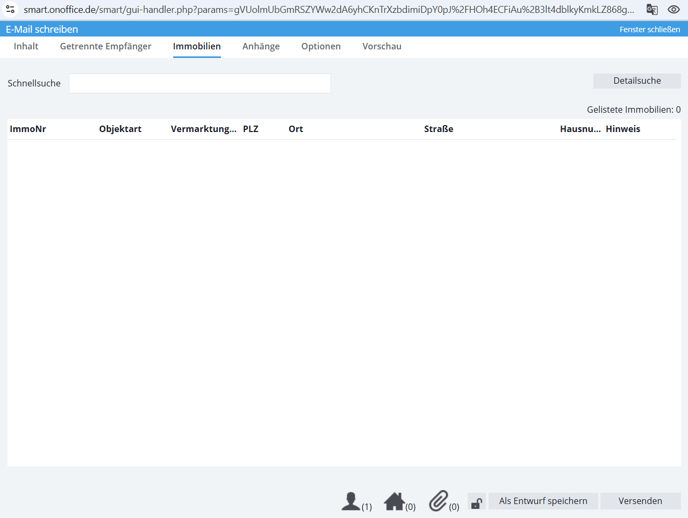Image resolution: width=688 pixels, height=518 pixels.
Task: Click Fenster schließen link
Action: click(649, 29)
